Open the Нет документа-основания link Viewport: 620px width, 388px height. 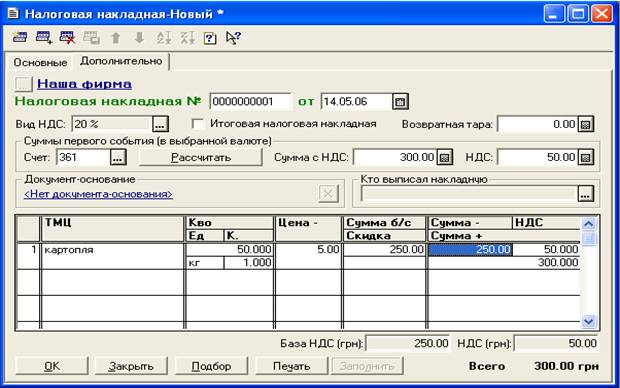[98, 194]
